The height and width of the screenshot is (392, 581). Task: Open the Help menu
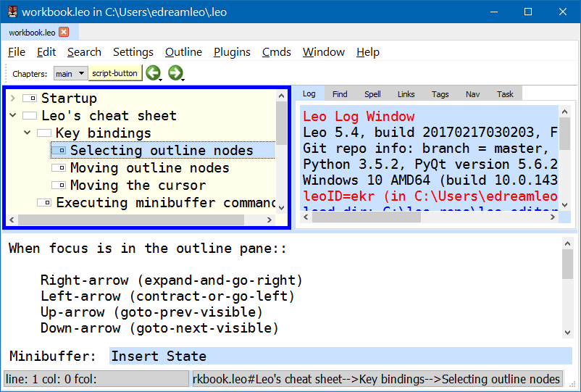(x=368, y=52)
